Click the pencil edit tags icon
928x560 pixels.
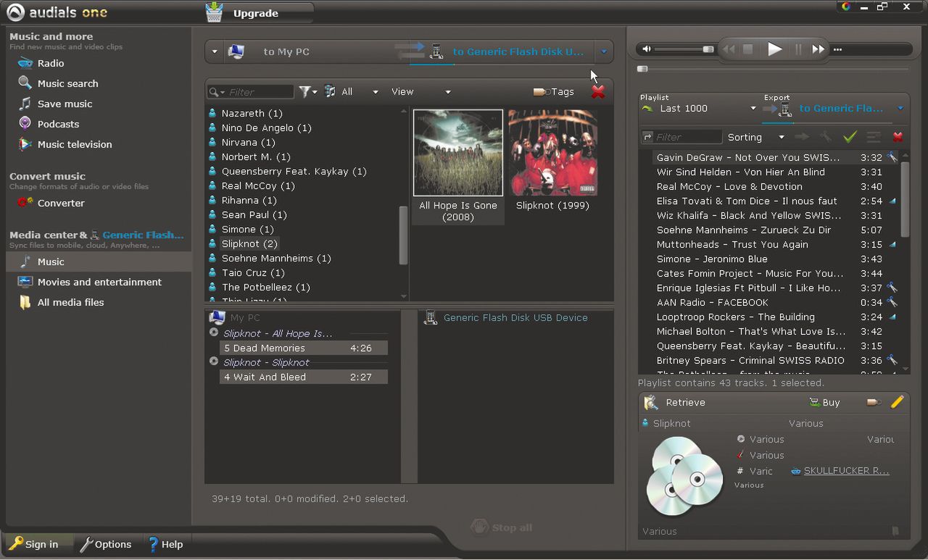(897, 402)
